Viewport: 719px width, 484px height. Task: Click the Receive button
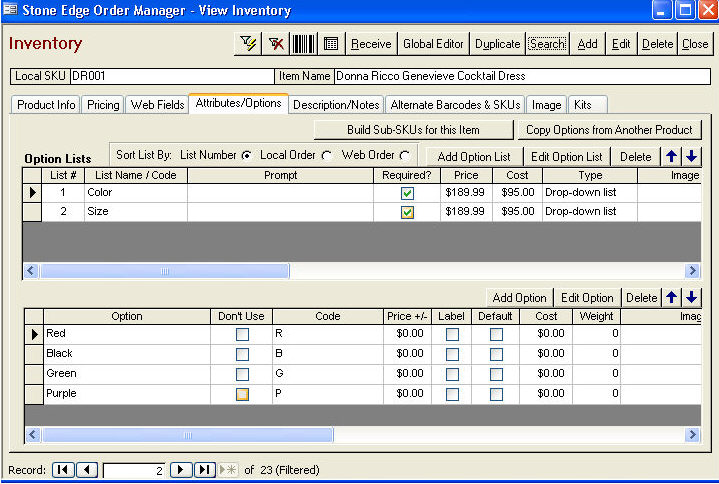tap(371, 44)
